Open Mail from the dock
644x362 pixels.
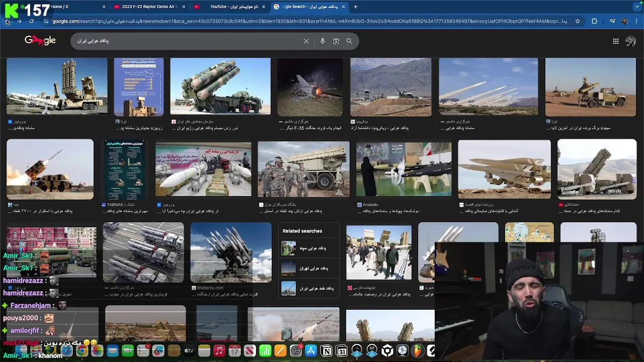tap(113, 351)
